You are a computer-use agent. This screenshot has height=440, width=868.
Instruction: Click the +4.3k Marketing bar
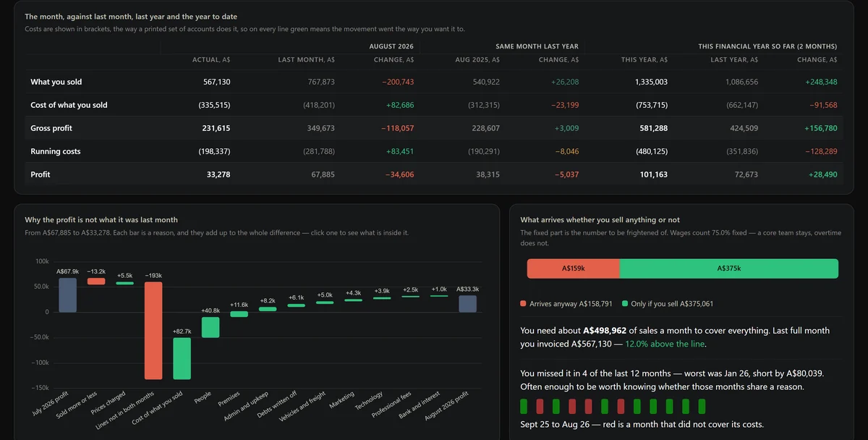(x=353, y=300)
